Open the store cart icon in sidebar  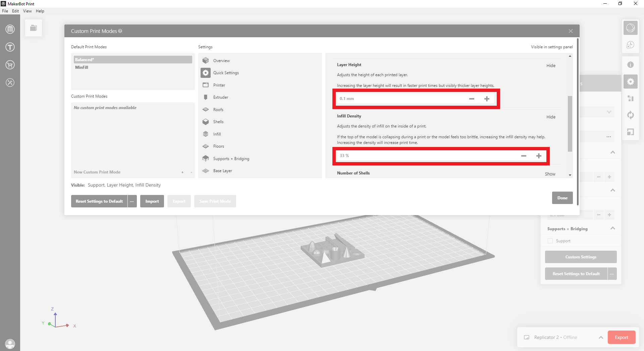pyautogui.click(x=10, y=65)
